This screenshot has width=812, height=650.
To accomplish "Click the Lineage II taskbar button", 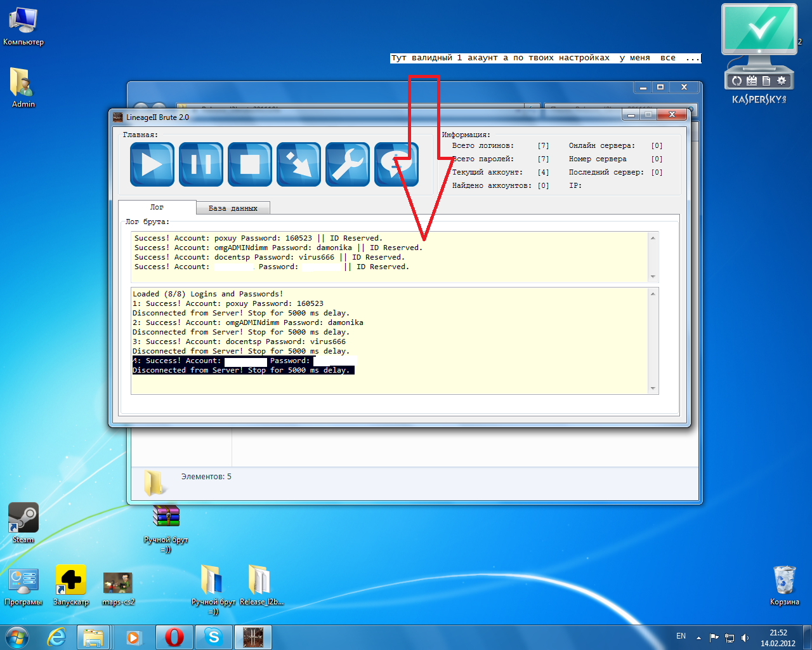I will click(x=253, y=637).
